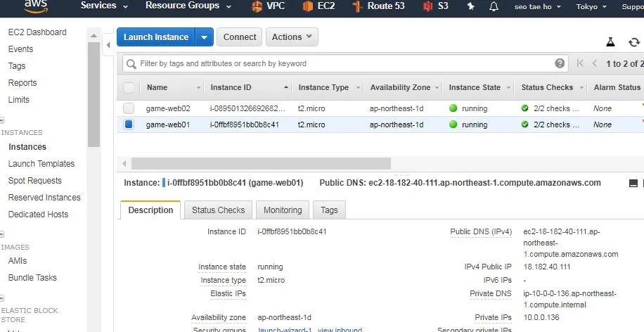The image size is (644, 332).
Task: Go to first page of results
Action: pos(580,63)
